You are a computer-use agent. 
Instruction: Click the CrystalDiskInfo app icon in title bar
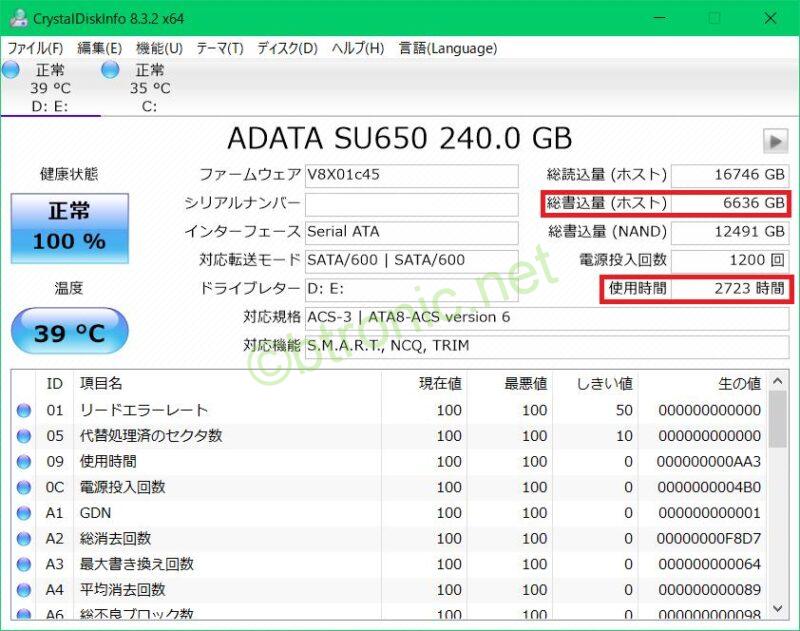(x=18, y=18)
